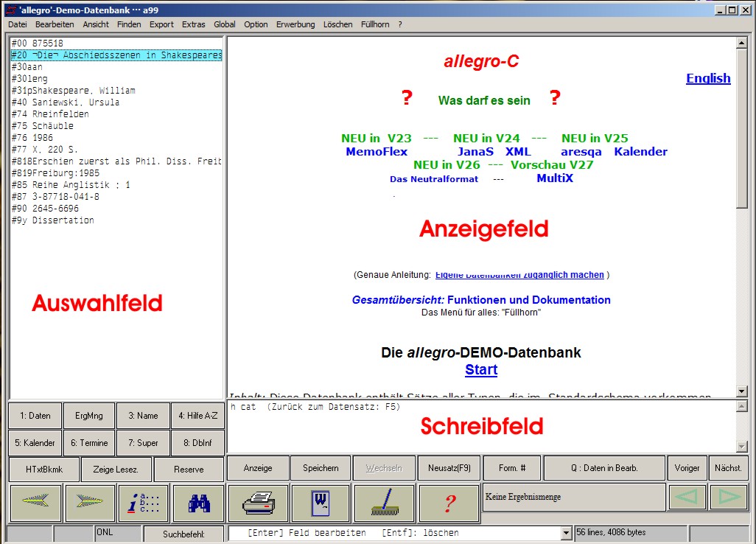Screen dimensions: 756x544
Task: Click the binoculars search icon
Action: 199,503
